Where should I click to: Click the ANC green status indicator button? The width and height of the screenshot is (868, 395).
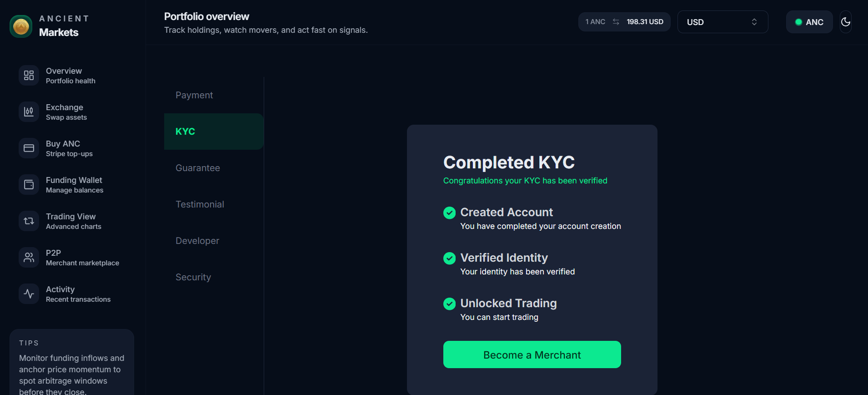tap(809, 22)
